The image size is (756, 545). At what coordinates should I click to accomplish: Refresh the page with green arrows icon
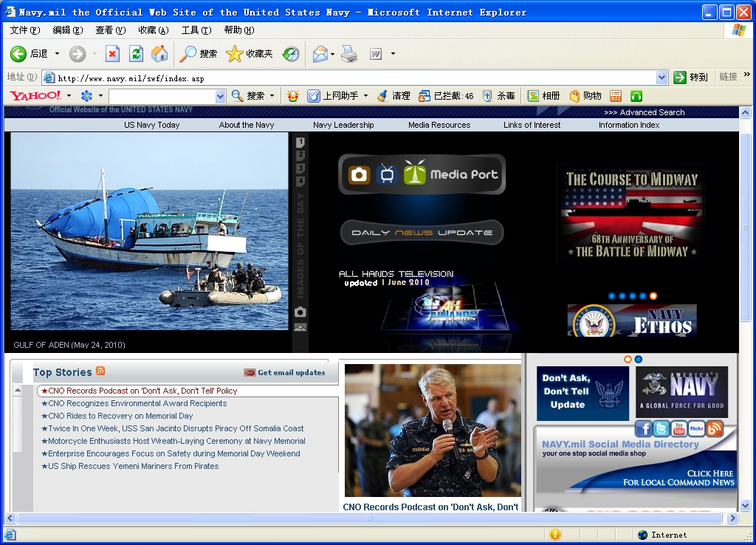point(136,54)
